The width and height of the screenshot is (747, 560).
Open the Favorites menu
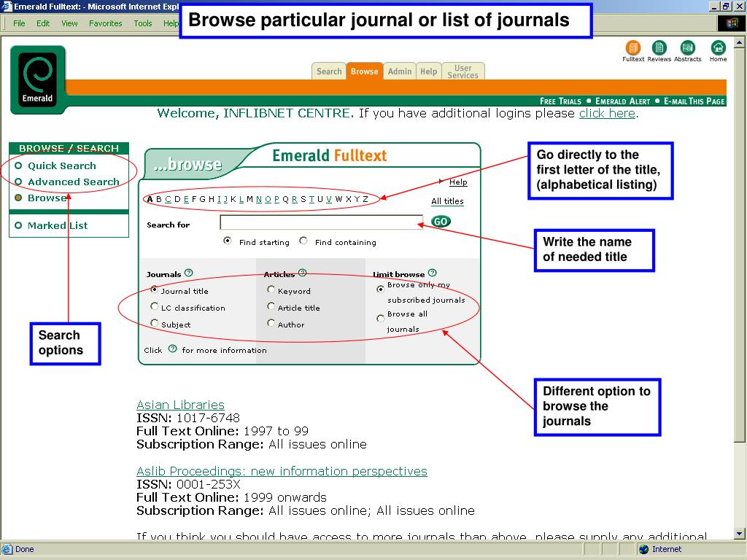pos(105,23)
